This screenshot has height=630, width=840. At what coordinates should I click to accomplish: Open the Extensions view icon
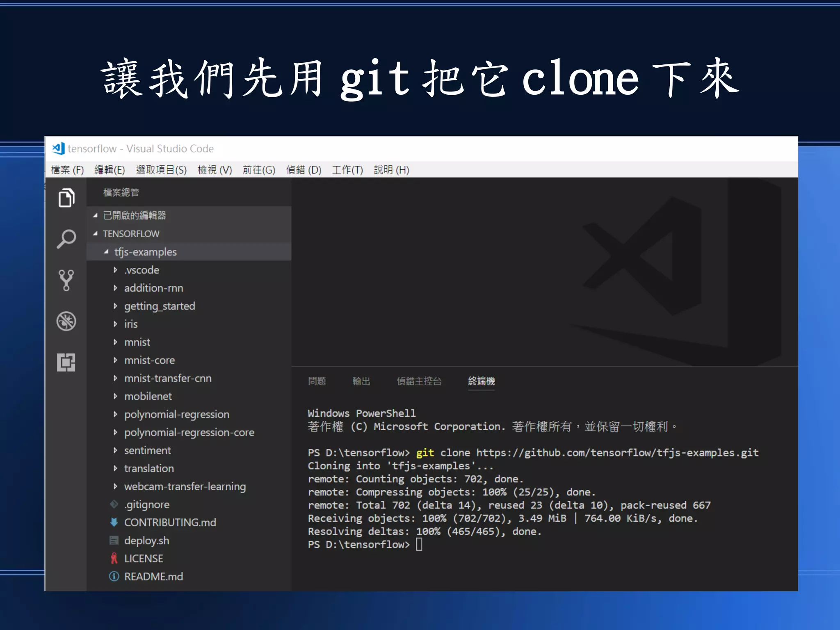click(66, 362)
